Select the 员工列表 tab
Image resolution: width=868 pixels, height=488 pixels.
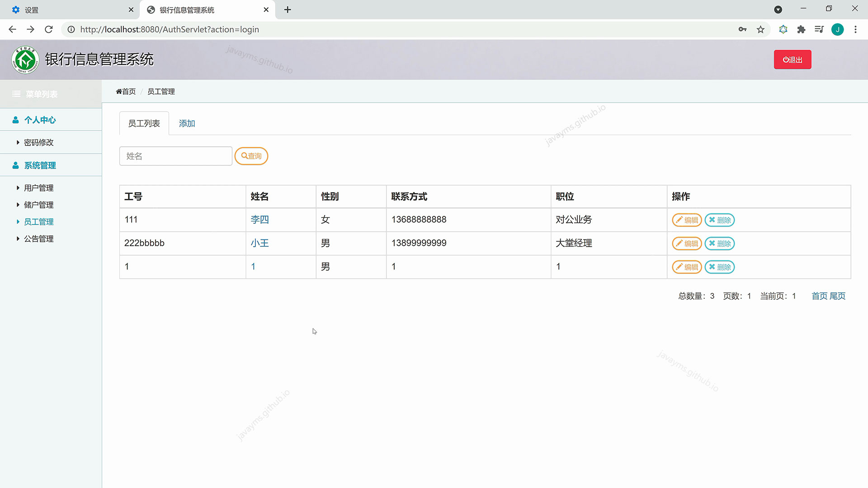tap(144, 123)
